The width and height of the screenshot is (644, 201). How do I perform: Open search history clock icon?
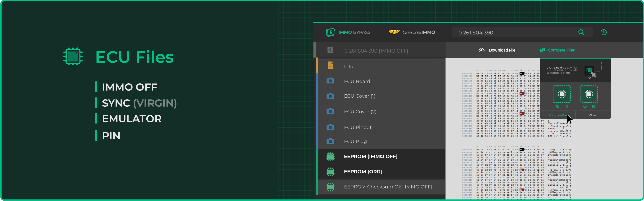click(x=604, y=32)
